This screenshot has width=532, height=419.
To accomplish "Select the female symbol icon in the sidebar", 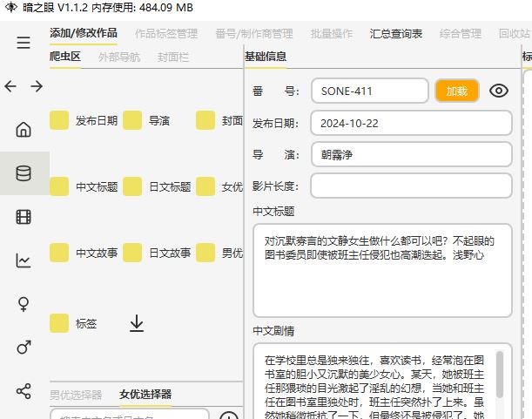I will [x=24, y=303].
